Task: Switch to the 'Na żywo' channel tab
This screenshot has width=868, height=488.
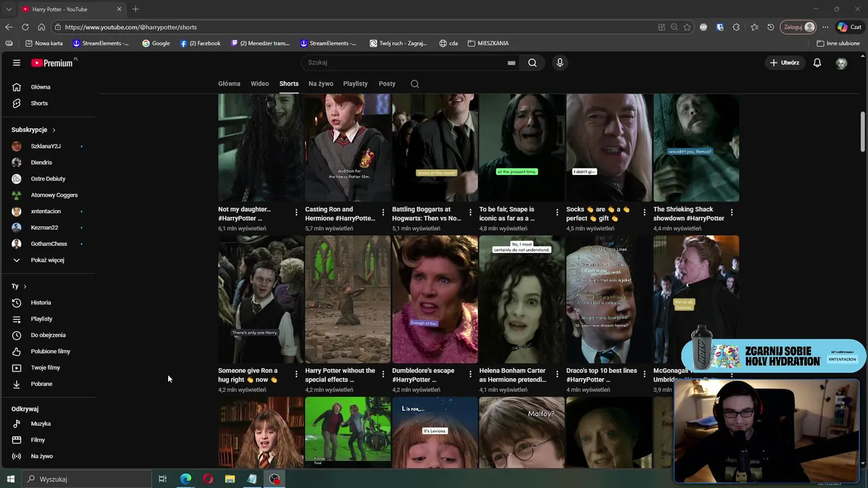Action: click(x=321, y=83)
